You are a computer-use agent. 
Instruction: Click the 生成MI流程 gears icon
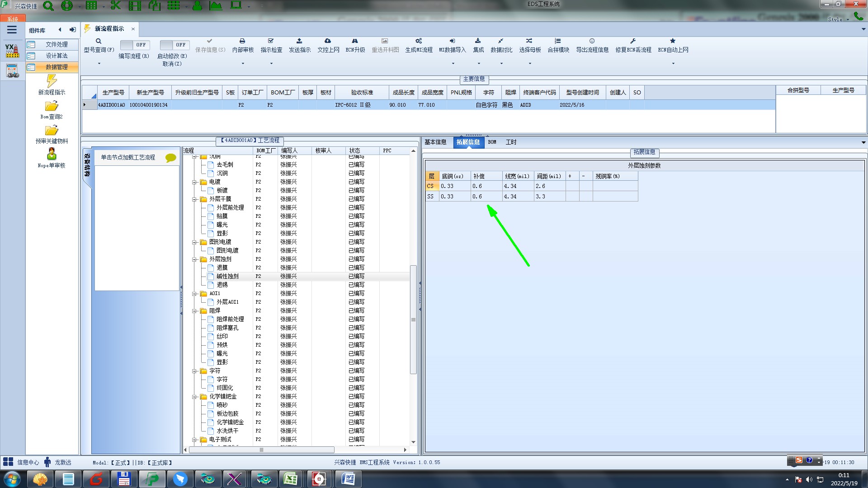[x=419, y=41]
